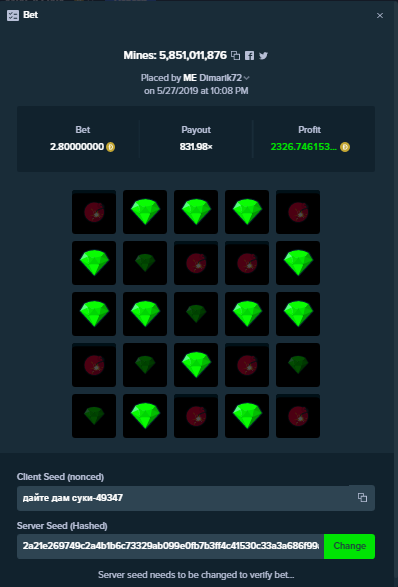Click the Mines: 5,851,011,876 title text
Viewport: 398px width, 587px height.
tap(175, 55)
